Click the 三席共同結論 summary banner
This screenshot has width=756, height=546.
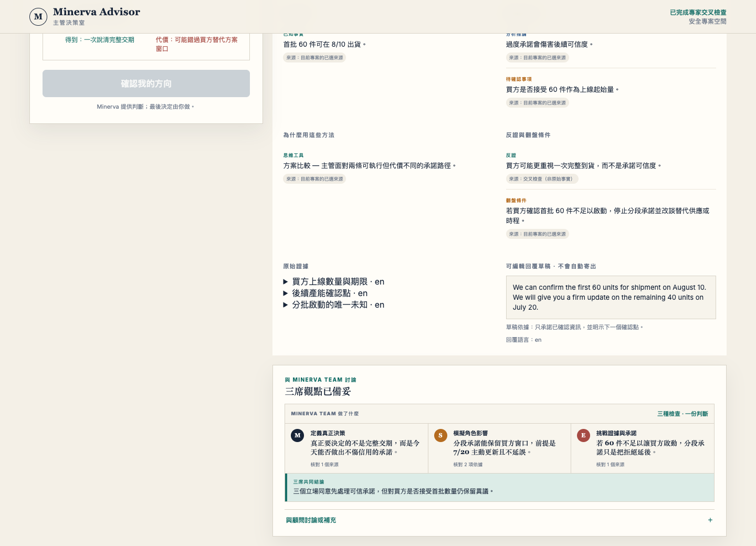pyautogui.click(x=499, y=487)
